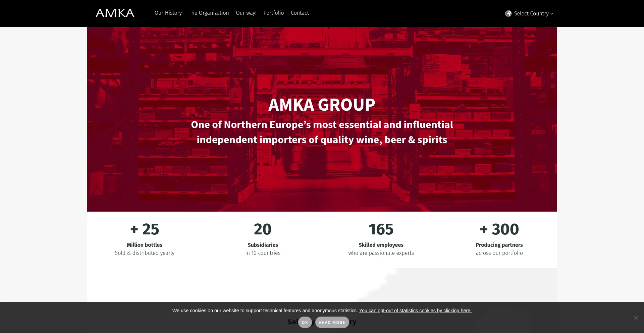The image size is (644, 333).
Task: Click the AMKA GROUP hero heading
Action: pos(322,105)
